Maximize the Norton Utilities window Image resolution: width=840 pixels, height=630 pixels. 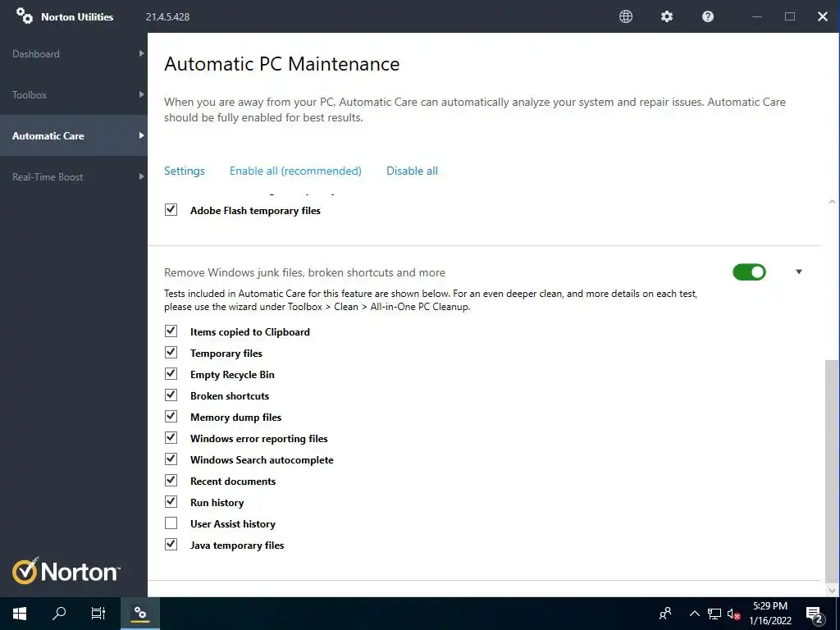(790, 16)
